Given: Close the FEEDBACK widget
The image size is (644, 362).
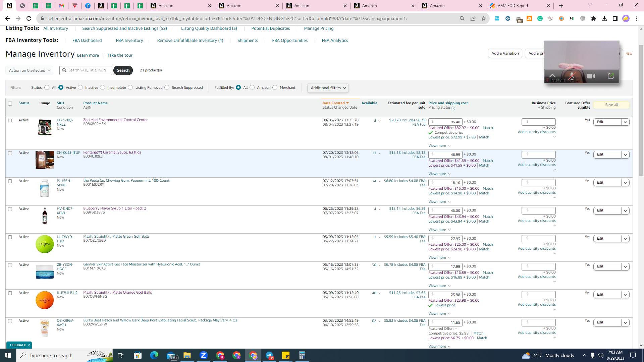Looking at the screenshot, I should coord(29,345).
